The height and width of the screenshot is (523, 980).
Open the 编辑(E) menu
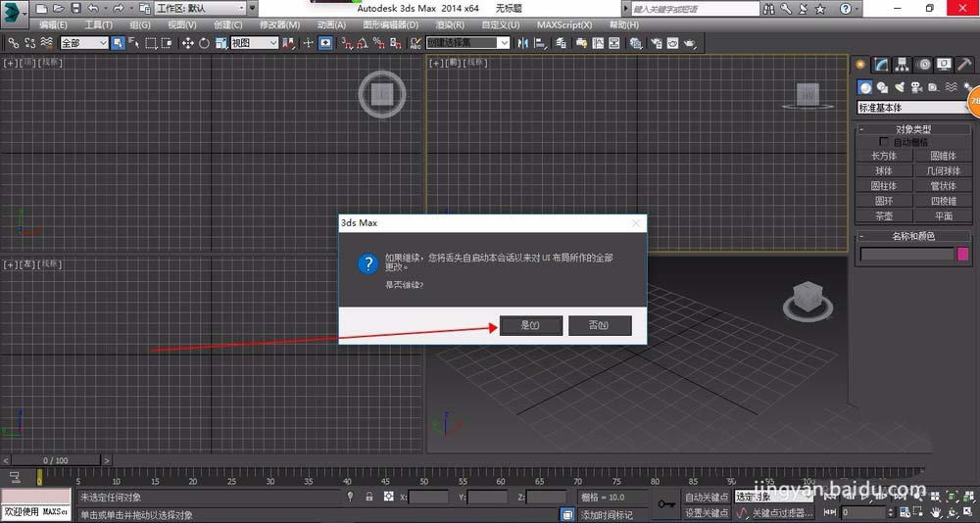coord(53,25)
